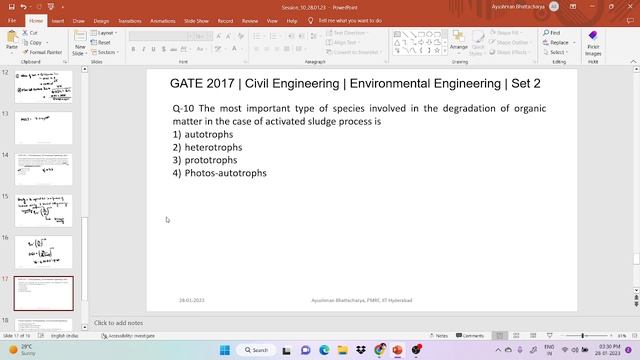Open the Replace dropdown arrow
The width and height of the screenshot is (640, 360).
pos(574,42)
